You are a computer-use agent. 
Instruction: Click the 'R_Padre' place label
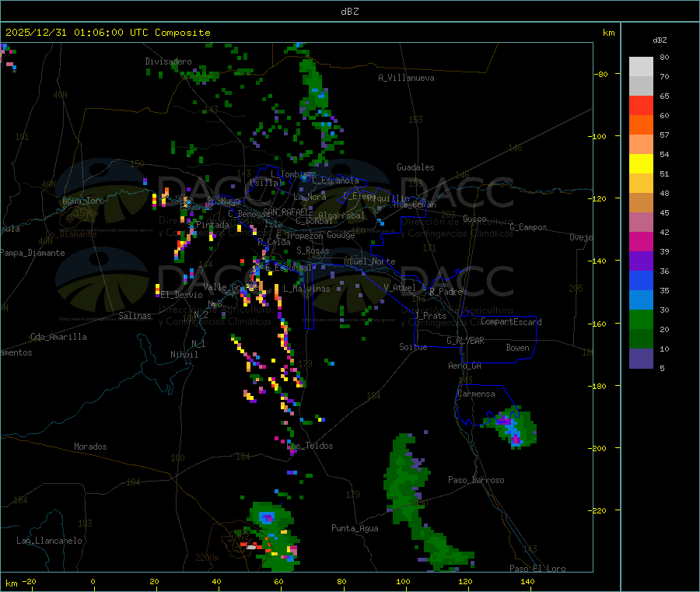(446, 292)
